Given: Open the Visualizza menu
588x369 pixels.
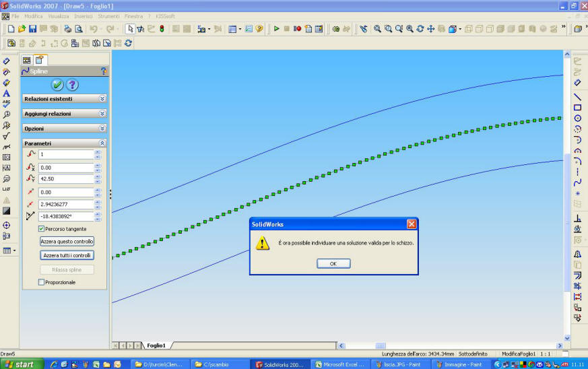Looking at the screenshot, I should click(59, 16).
